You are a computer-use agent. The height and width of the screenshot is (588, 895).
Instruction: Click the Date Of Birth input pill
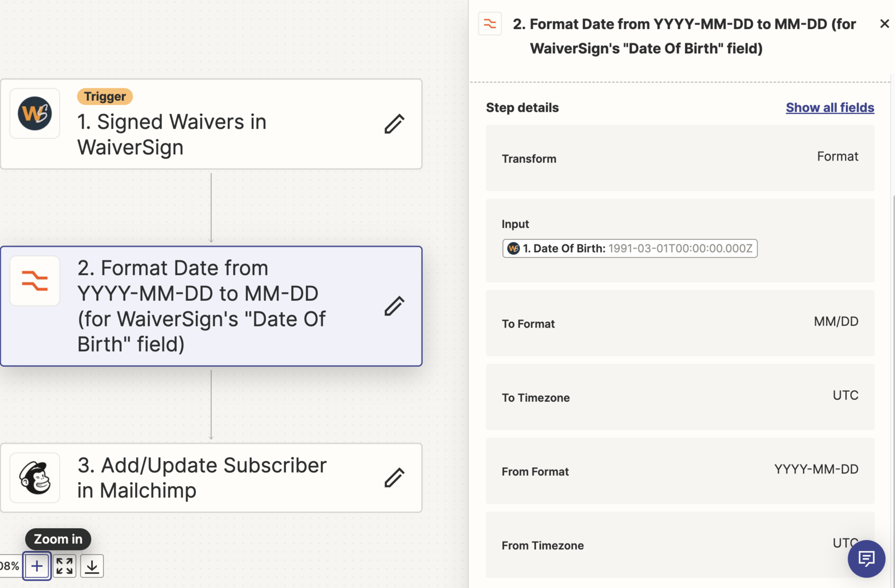[630, 248]
